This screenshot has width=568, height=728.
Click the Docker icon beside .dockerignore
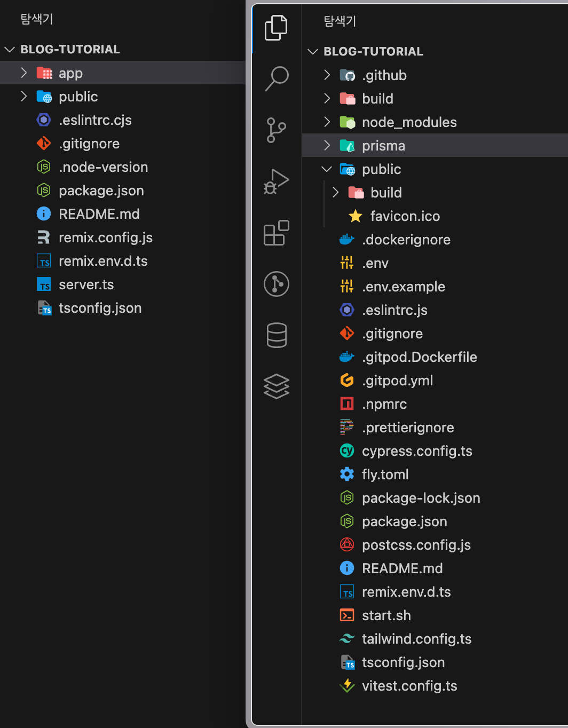[347, 240]
